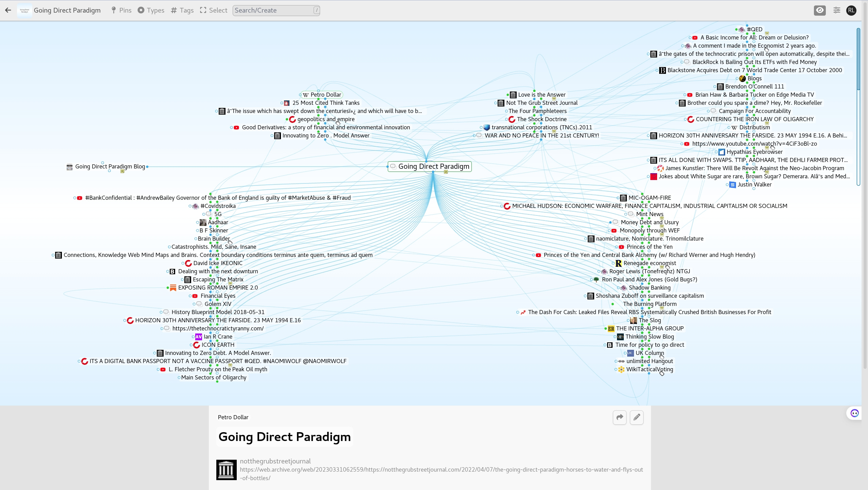Open the Pins menu
Screen dimensions: 868x490
(121, 10)
